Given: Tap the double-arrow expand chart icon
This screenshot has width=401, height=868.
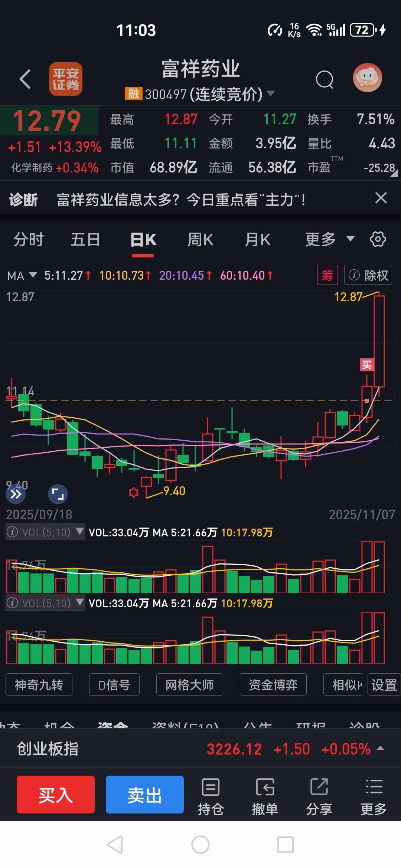Looking at the screenshot, I should click(16, 494).
